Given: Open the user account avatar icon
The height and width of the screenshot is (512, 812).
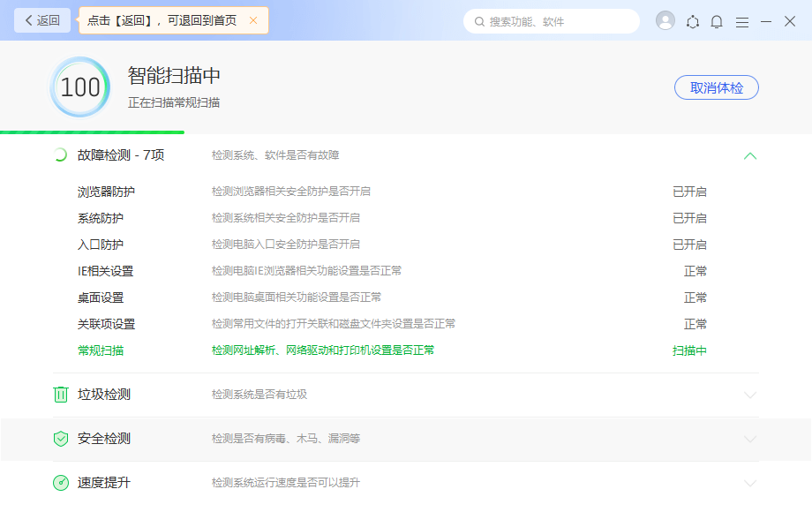Looking at the screenshot, I should [x=665, y=20].
